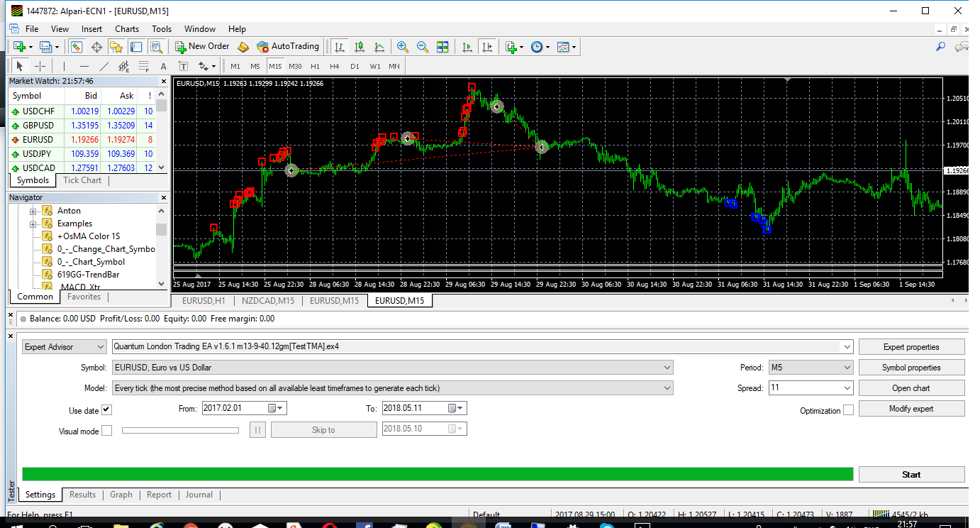
Task: Select the M30 timeframe button
Action: [295, 66]
